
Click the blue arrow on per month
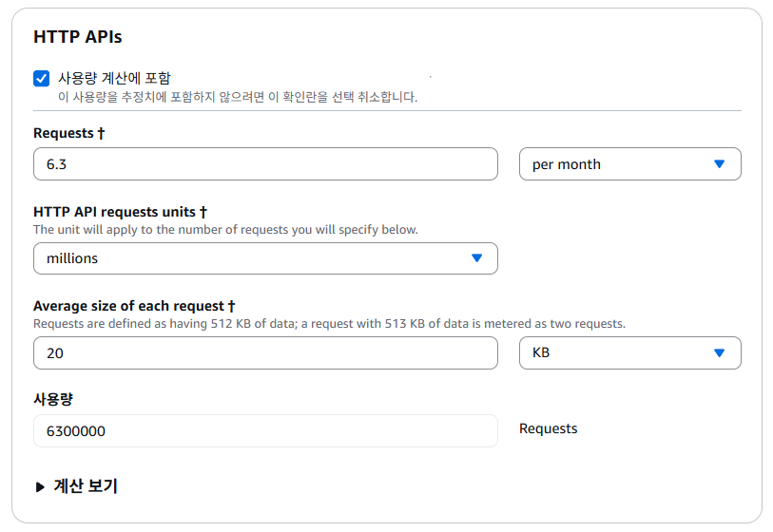(x=719, y=163)
